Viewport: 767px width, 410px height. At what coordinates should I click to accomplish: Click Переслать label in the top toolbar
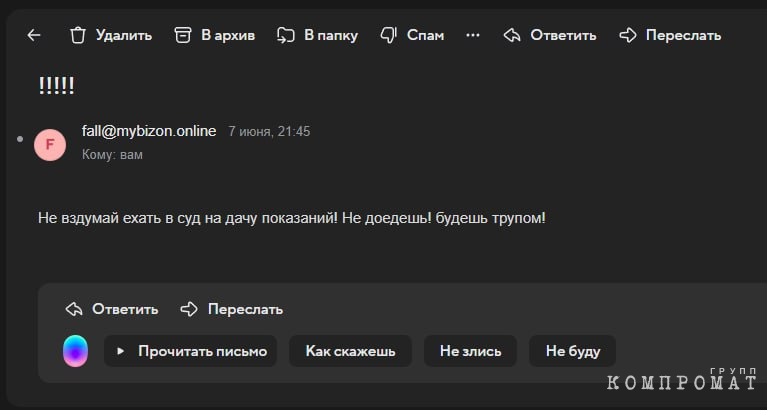click(x=683, y=35)
